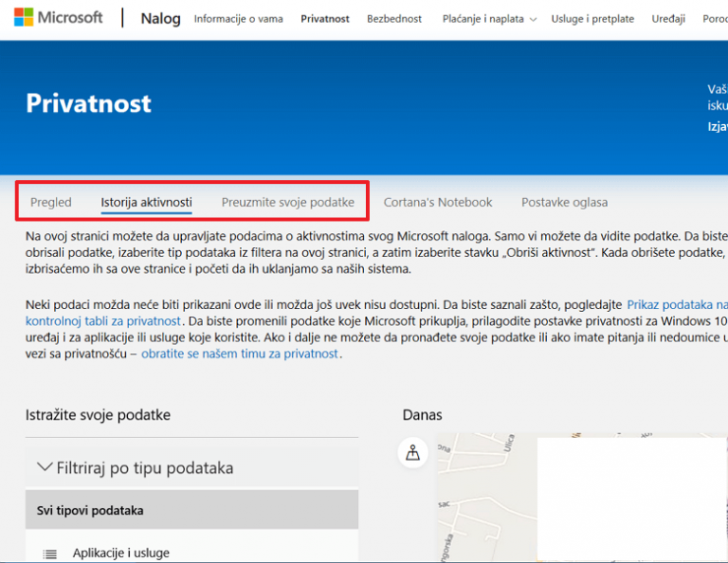Select Privatnost in the top navigation
This screenshot has width=728, height=563.
pyautogui.click(x=325, y=19)
